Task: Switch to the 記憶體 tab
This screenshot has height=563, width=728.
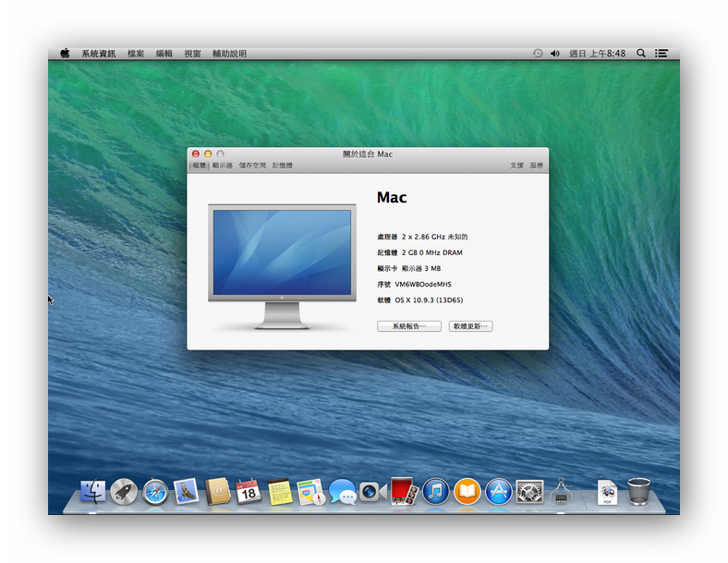Action: click(x=283, y=165)
